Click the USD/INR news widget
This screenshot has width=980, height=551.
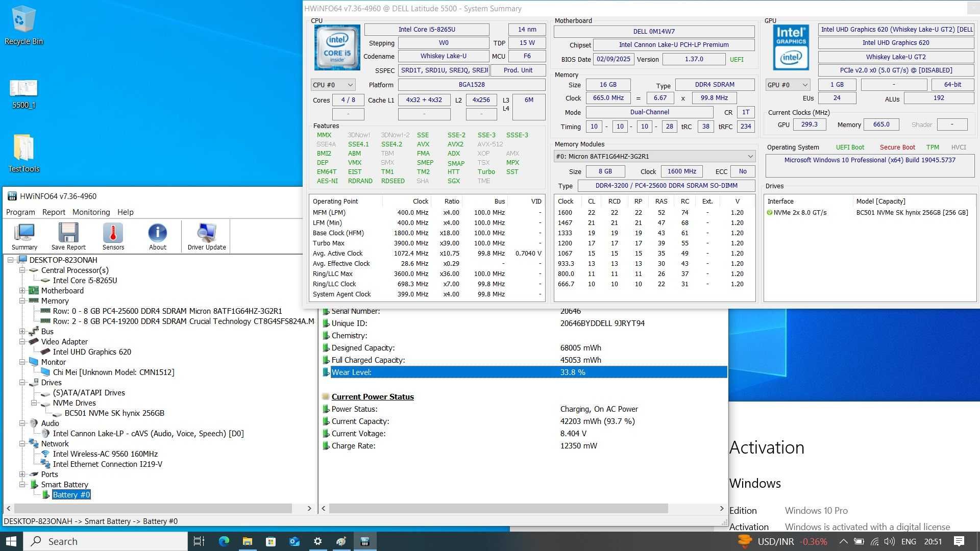pyautogui.click(x=782, y=541)
